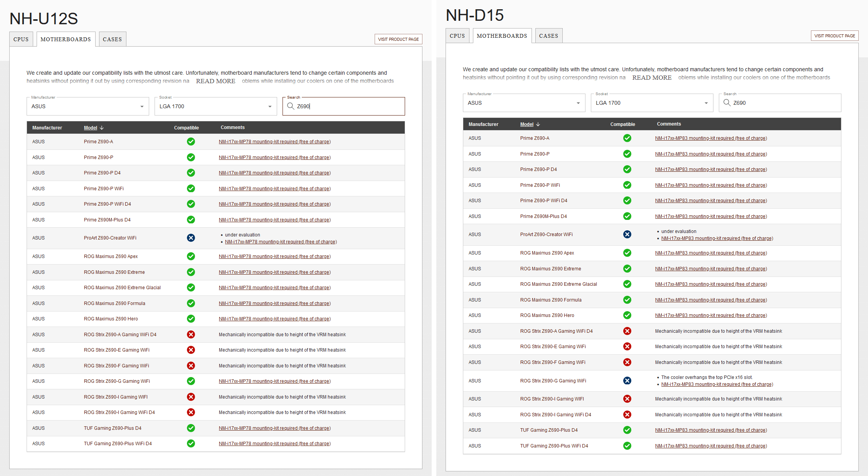Click search magnifier icon in NH-U12S panel

point(291,106)
